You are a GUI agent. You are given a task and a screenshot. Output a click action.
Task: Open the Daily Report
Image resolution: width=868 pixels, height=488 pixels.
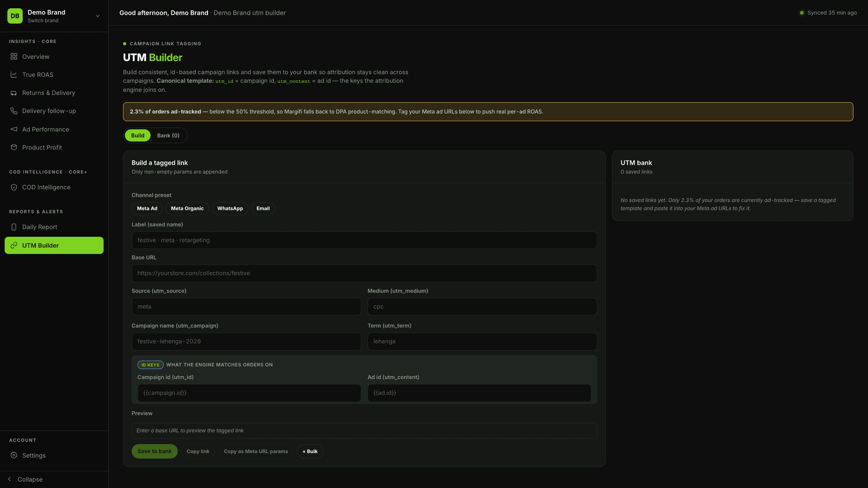[x=54, y=227]
